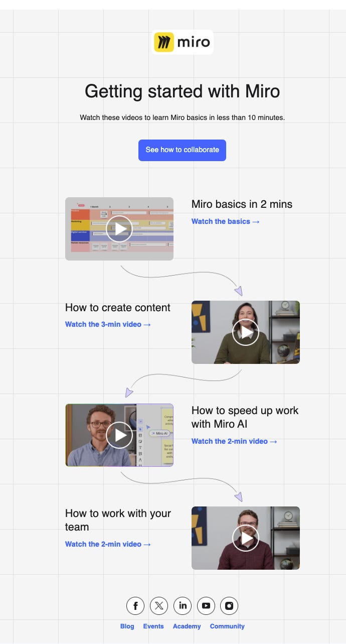The width and height of the screenshot is (346, 644).
Task: Play the How to create content video
Action: 246,332
